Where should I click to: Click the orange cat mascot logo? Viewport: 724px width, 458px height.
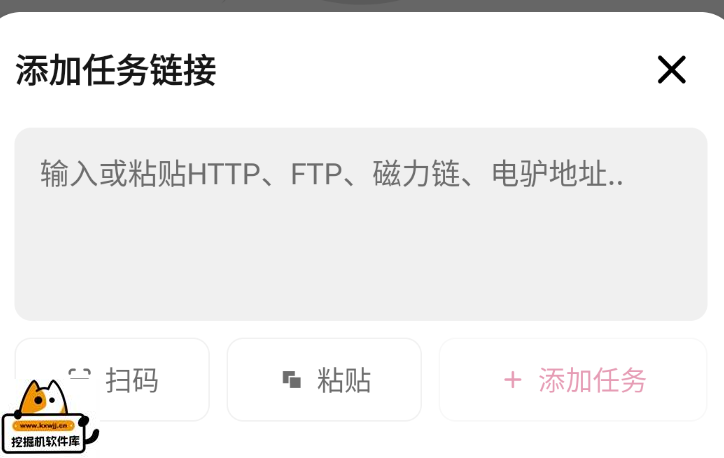click(x=42, y=398)
